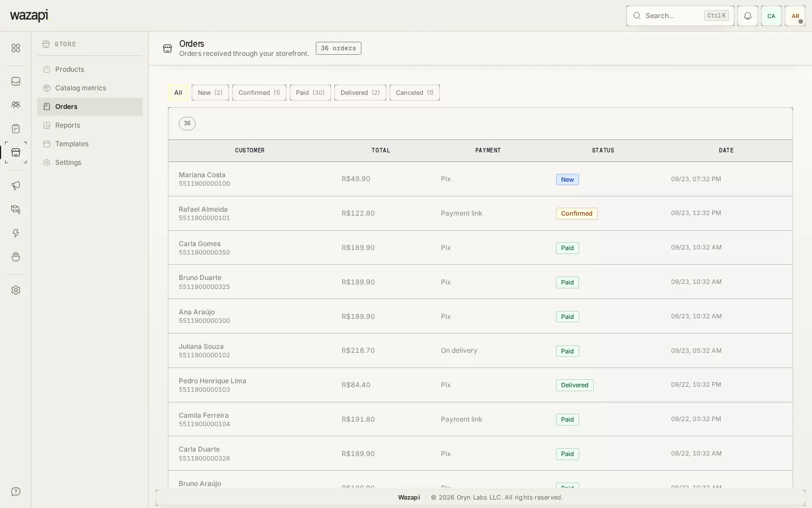Screen dimensions: 812x508
Task: Click the DATE column header
Action: click(726, 151)
